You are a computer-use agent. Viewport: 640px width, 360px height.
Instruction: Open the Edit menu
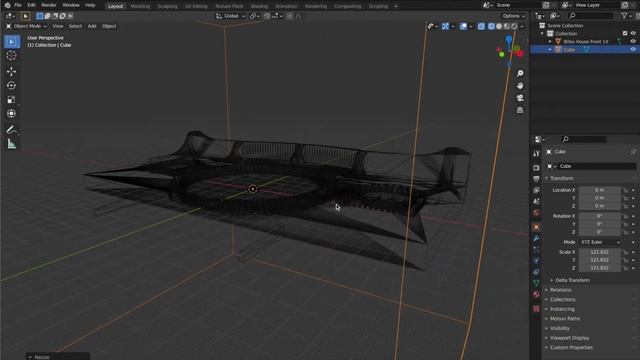(x=31, y=5)
